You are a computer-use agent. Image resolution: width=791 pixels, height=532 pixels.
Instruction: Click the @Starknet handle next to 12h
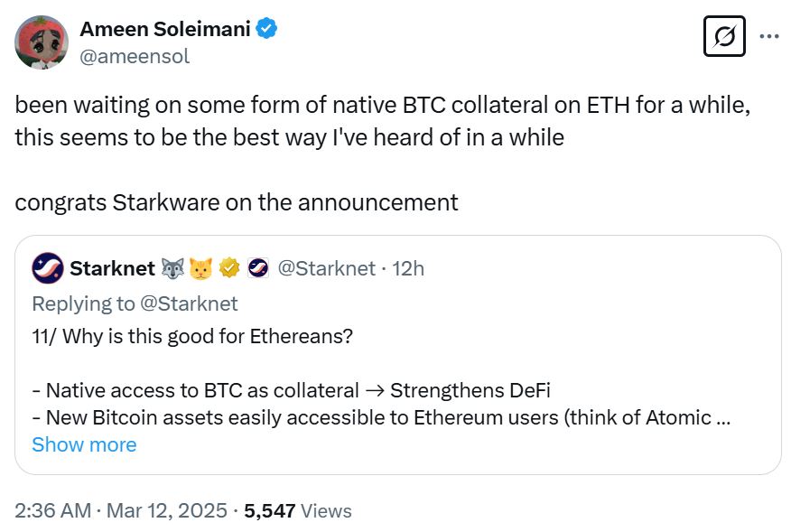click(x=326, y=268)
